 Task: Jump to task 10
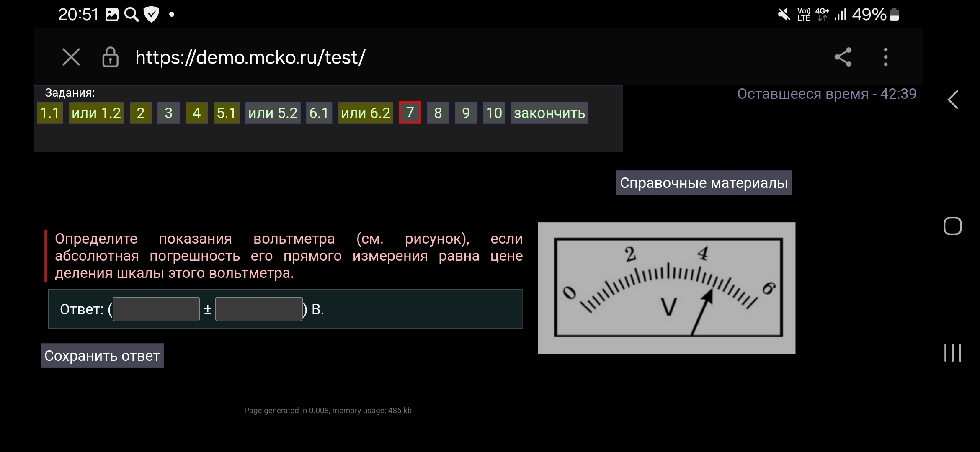pyautogui.click(x=494, y=113)
